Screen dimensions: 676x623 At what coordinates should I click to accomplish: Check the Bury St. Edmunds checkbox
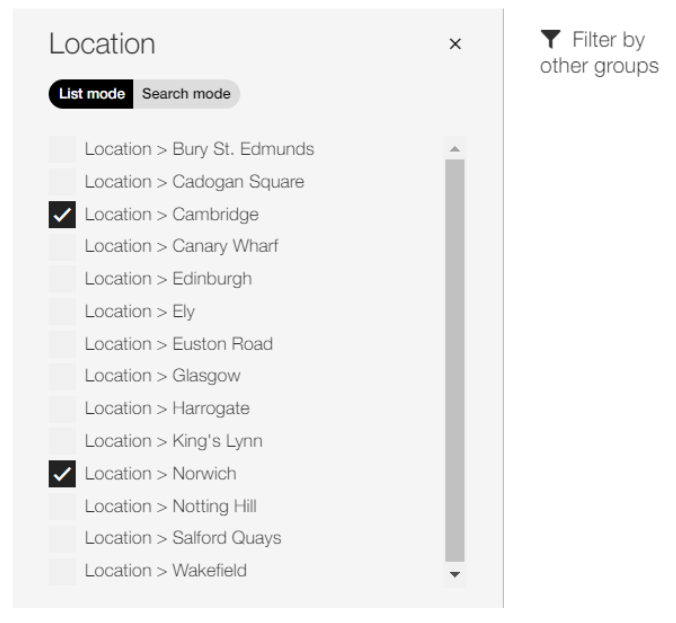(x=62, y=149)
